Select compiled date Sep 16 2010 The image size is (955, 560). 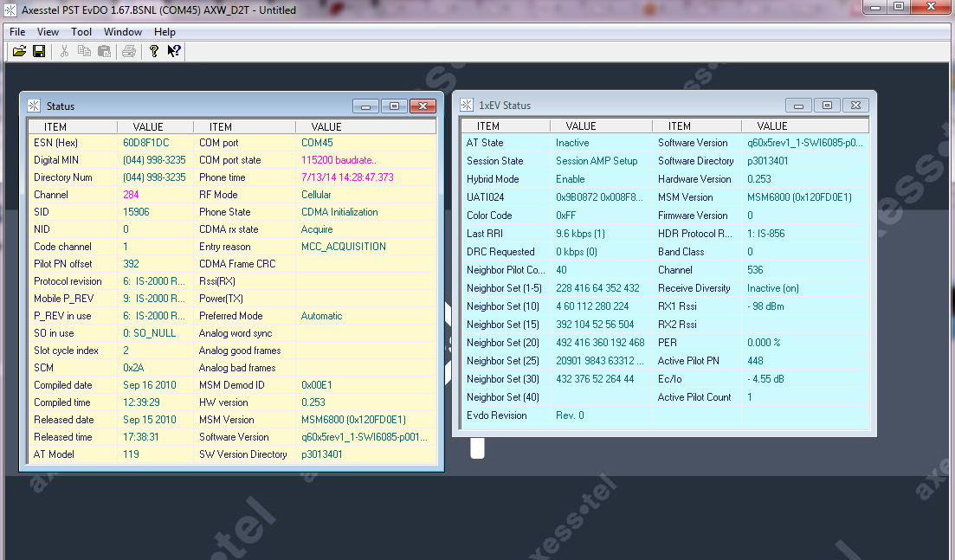[x=149, y=384]
